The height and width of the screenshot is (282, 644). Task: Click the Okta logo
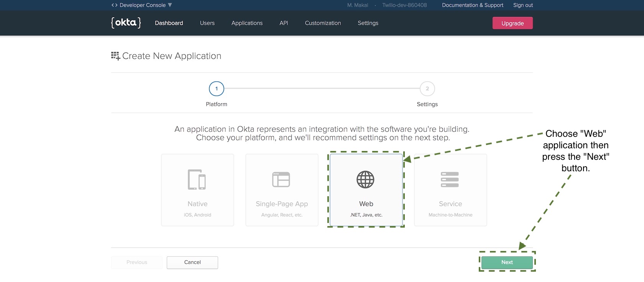(x=126, y=23)
